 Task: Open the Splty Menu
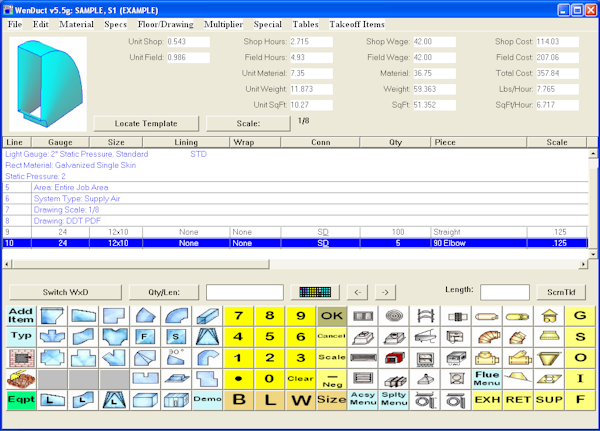click(394, 400)
